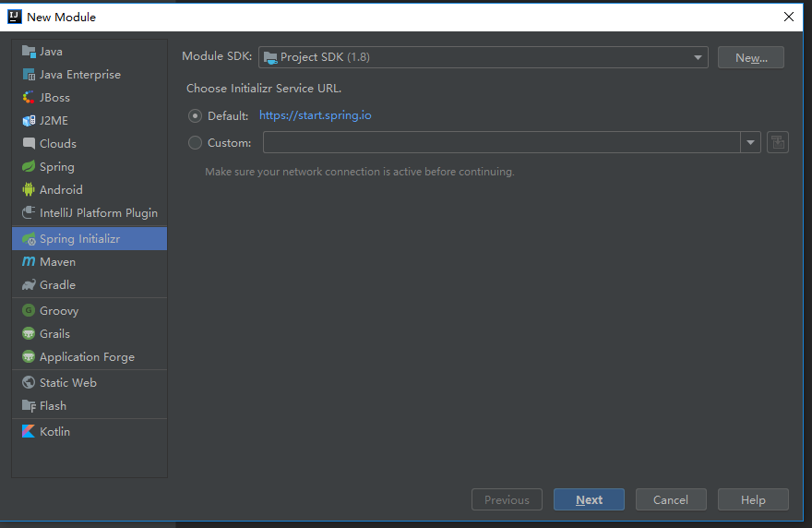Choose the Java Enterprise icon in list
The width and height of the screenshot is (812, 528).
pos(29,75)
